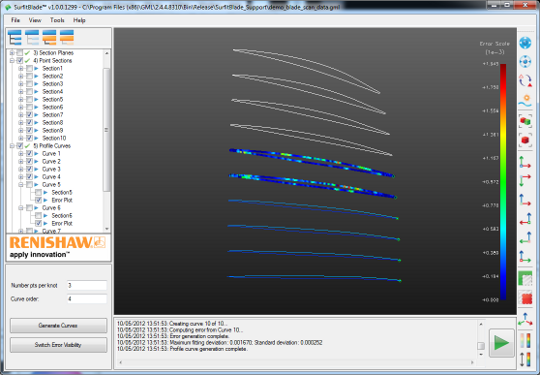
Task: Click the 'Maximum fitting deviation' log line
Action: tap(220, 343)
